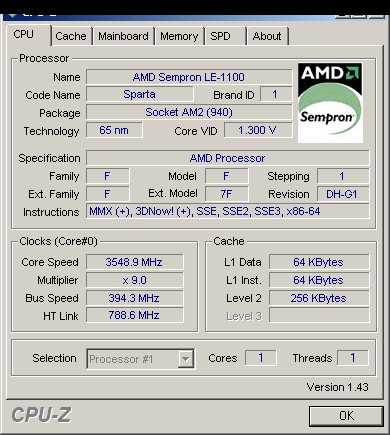
Task: Click the L1 Data 64 KBytes value
Action: coord(319,262)
